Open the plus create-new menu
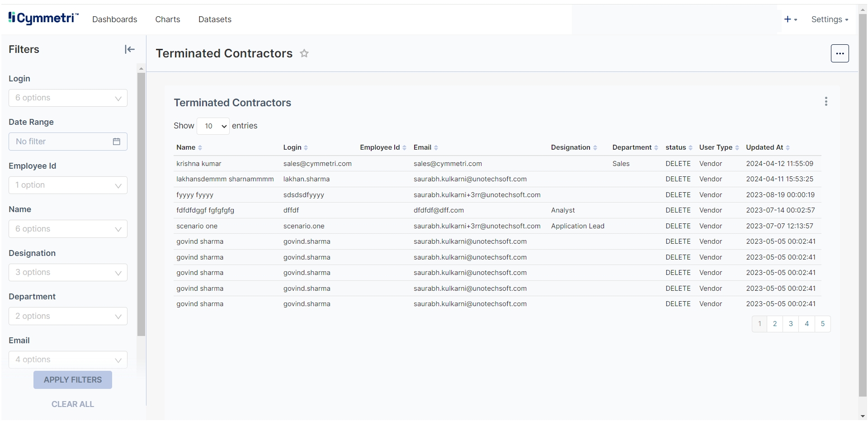The width and height of the screenshot is (868, 421). point(790,19)
